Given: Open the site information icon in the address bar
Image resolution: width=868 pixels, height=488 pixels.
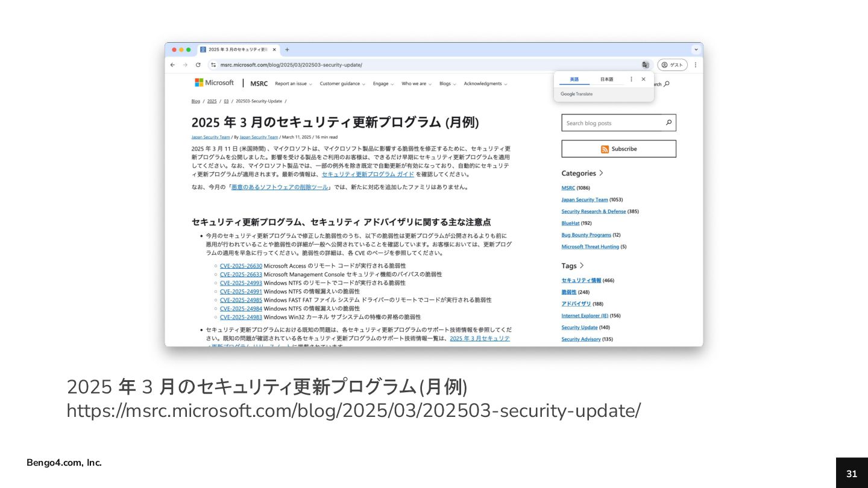Looking at the screenshot, I should (213, 65).
